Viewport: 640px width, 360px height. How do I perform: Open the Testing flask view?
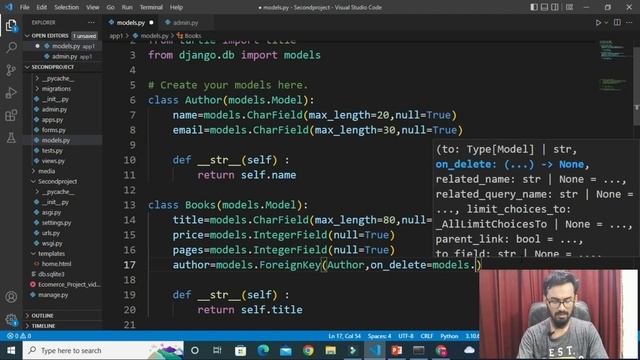[11, 138]
